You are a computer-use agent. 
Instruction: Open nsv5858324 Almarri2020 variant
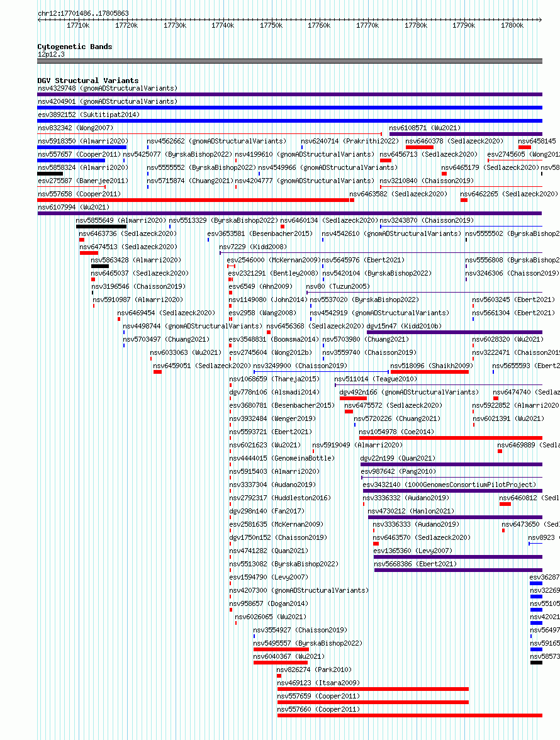pos(83,167)
